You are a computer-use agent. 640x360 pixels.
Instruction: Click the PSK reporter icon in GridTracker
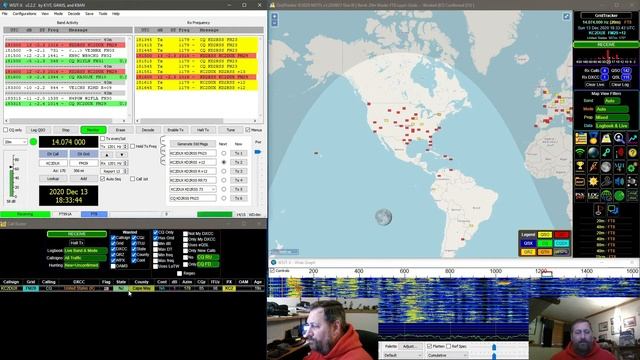pyautogui.click(x=580, y=196)
